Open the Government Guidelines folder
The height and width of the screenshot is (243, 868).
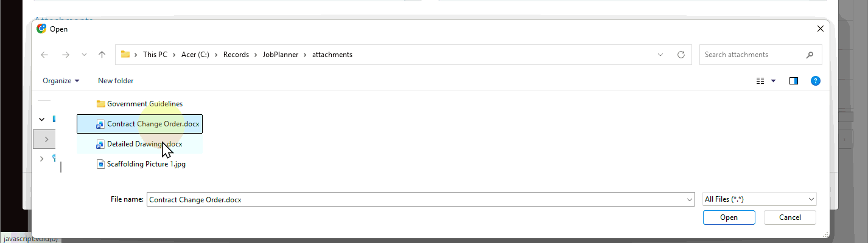144,104
